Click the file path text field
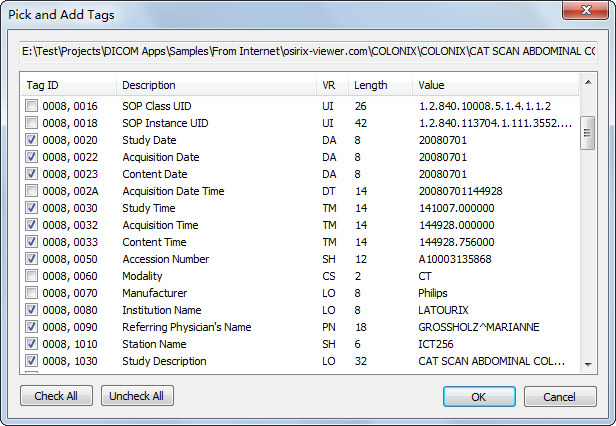 308,50
